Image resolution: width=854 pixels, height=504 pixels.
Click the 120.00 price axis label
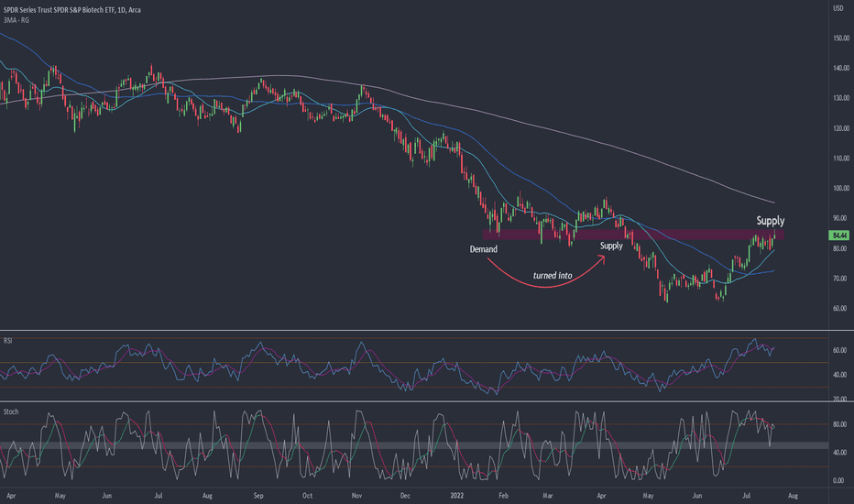841,128
